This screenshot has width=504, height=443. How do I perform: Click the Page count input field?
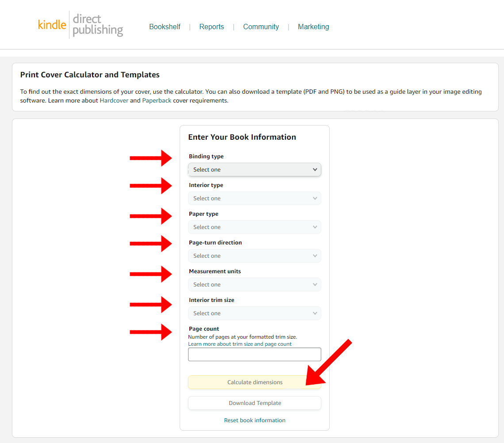click(254, 354)
